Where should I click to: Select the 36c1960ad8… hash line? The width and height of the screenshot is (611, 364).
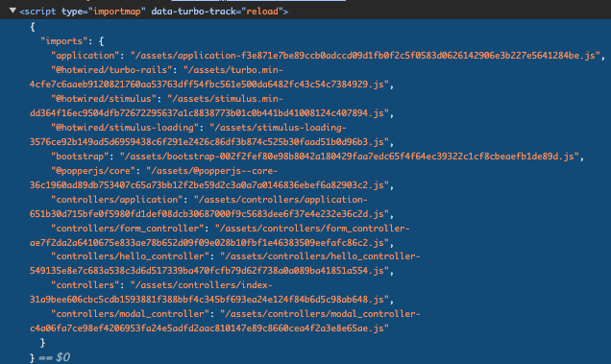point(209,185)
